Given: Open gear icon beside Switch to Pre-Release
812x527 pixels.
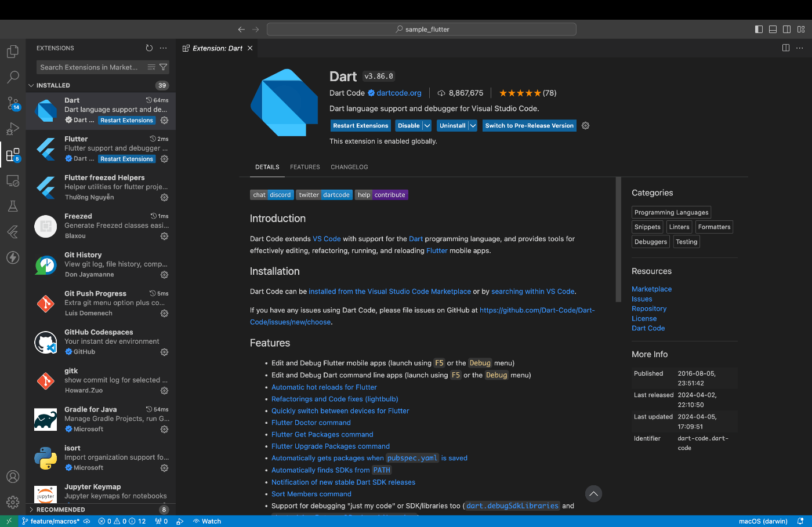Looking at the screenshot, I should pos(585,126).
